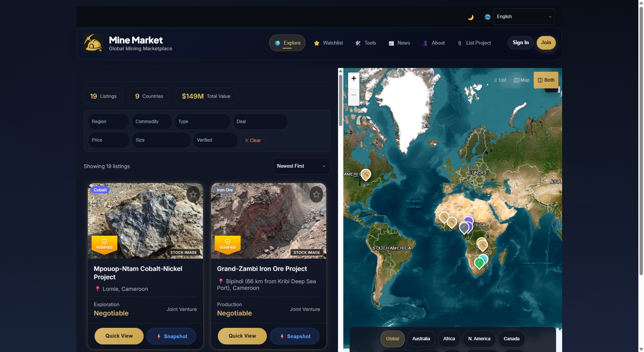Switch map panel to List view
The image size is (644, 352).
pos(500,80)
